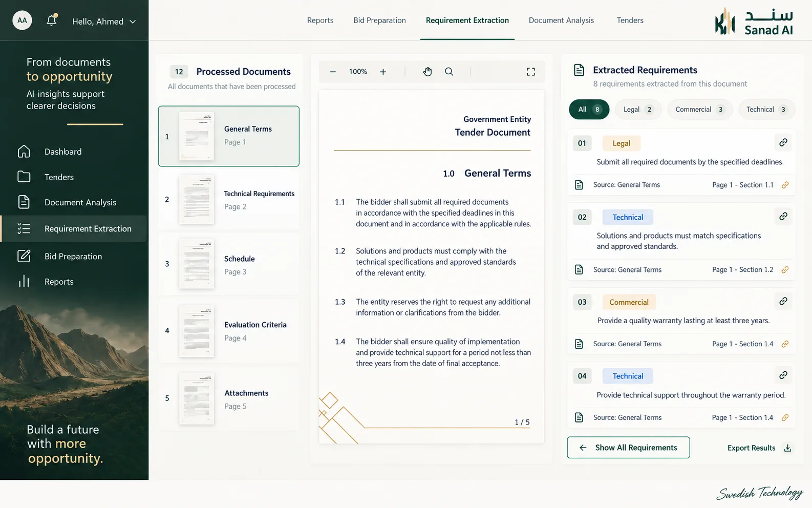Open the notifications bell
This screenshot has width=812, height=508.
(x=52, y=20)
